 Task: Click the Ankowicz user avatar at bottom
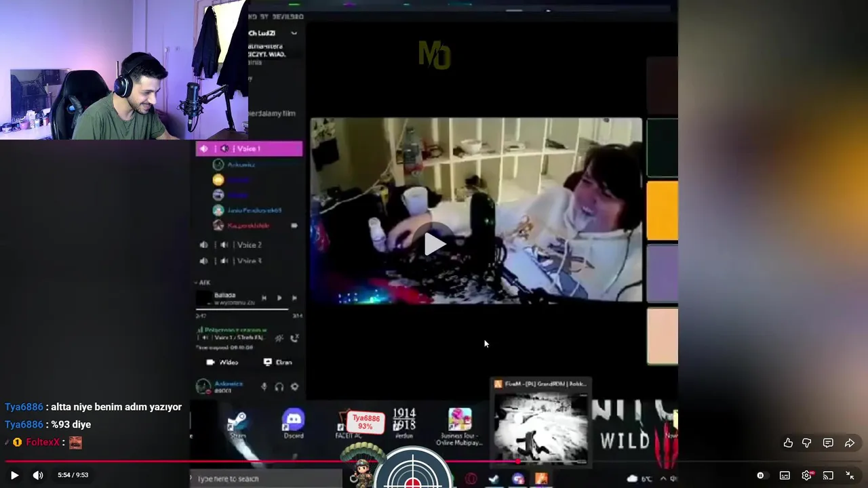(203, 386)
